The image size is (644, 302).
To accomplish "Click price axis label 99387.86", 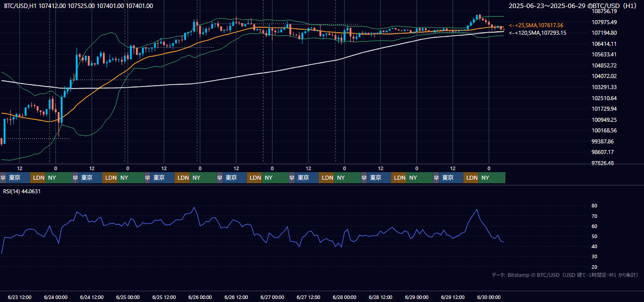I will pyautogui.click(x=603, y=141).
